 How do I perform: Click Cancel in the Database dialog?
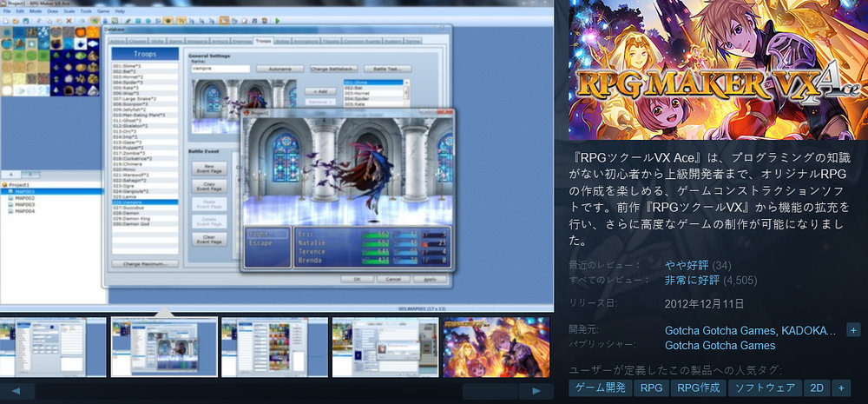(x=393, y=279)
